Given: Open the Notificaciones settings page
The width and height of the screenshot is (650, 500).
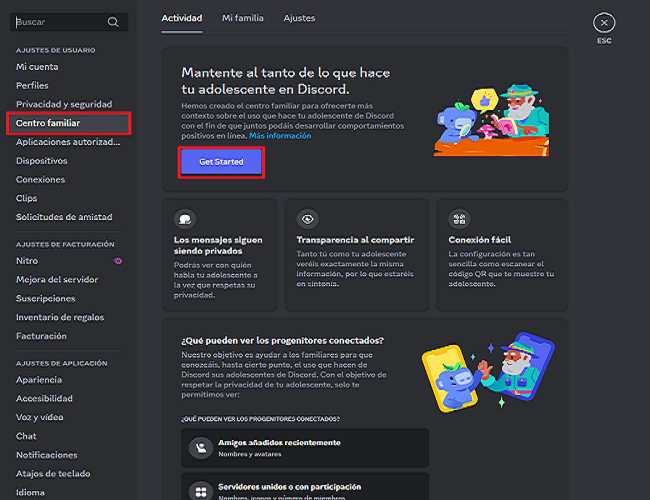Looking at the screenshot, I should 49,455.
